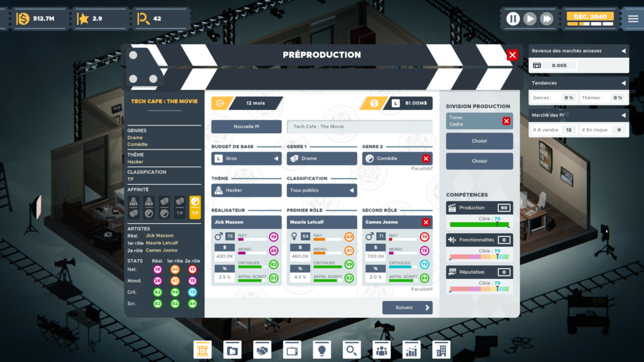Image resolution: width=644 pixels, height=362 pixels.
Task: Collapse the Revenus des marchés annexes panel
Action: pyautogui.click(x=623, y=51)
